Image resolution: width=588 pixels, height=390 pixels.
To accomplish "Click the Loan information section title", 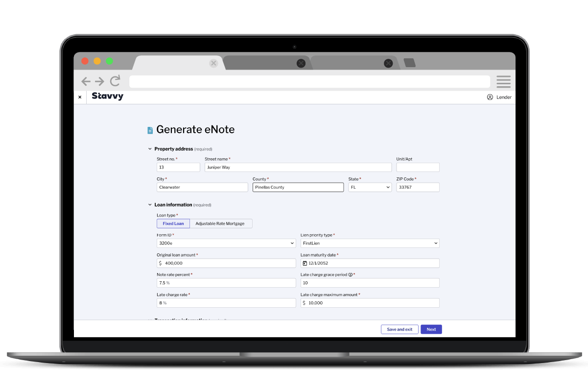I will click(x=173, y=205).
